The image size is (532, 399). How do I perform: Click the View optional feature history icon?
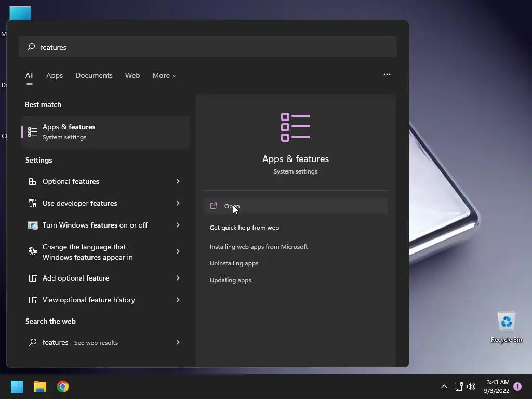[33, 300]
